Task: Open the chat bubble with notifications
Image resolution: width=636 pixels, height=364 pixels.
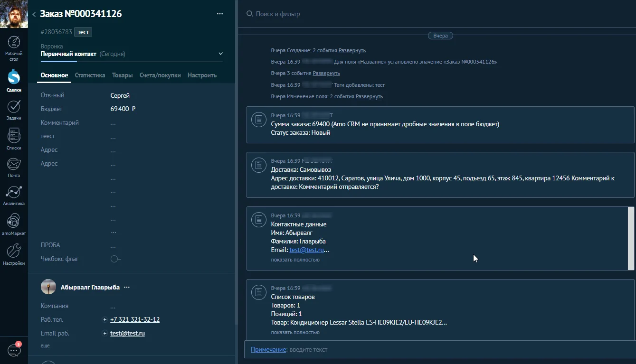Action: click(x=14, y=350)
